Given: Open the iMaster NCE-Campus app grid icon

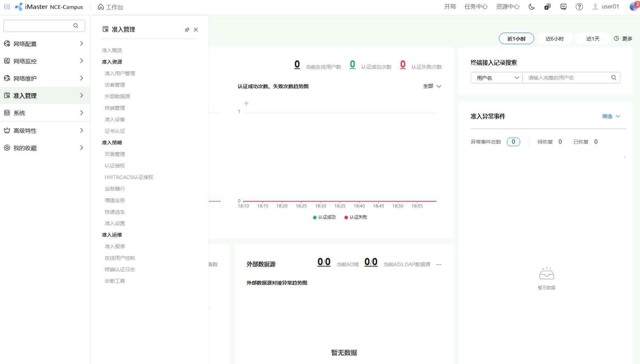Looking at the screenshot, I should (7, 7).
